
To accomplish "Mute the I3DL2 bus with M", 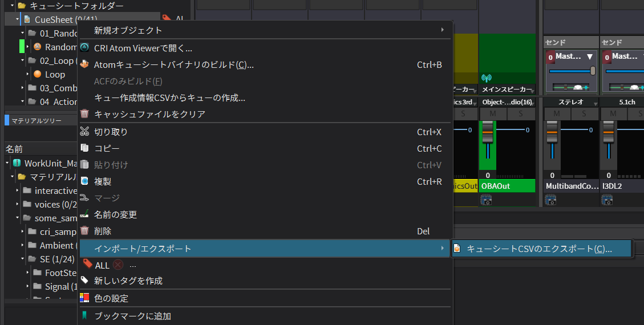I will pos(613,113).
